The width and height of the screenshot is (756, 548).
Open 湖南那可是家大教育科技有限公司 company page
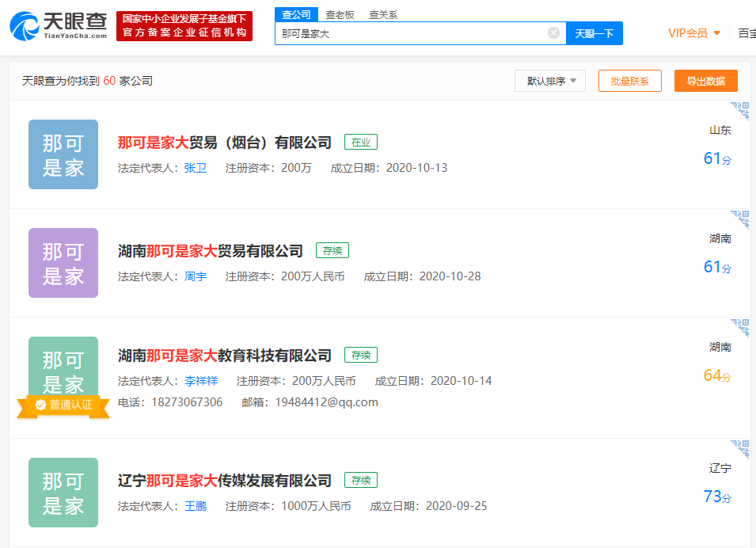tap(225, 356)
